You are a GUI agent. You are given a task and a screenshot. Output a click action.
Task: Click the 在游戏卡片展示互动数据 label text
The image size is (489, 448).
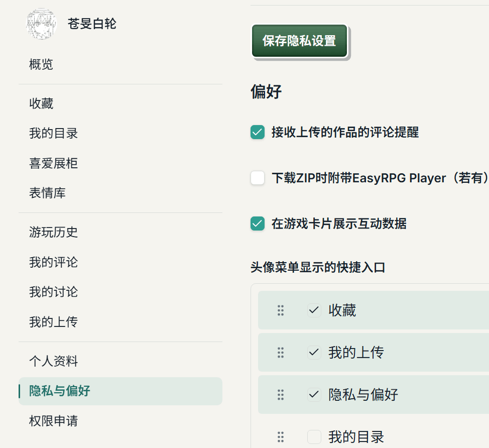pos(339,223)
